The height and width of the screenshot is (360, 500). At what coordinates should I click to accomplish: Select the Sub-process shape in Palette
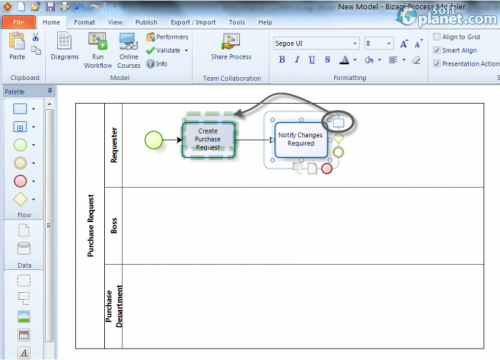pyautogui.click(x=20, y=127)
